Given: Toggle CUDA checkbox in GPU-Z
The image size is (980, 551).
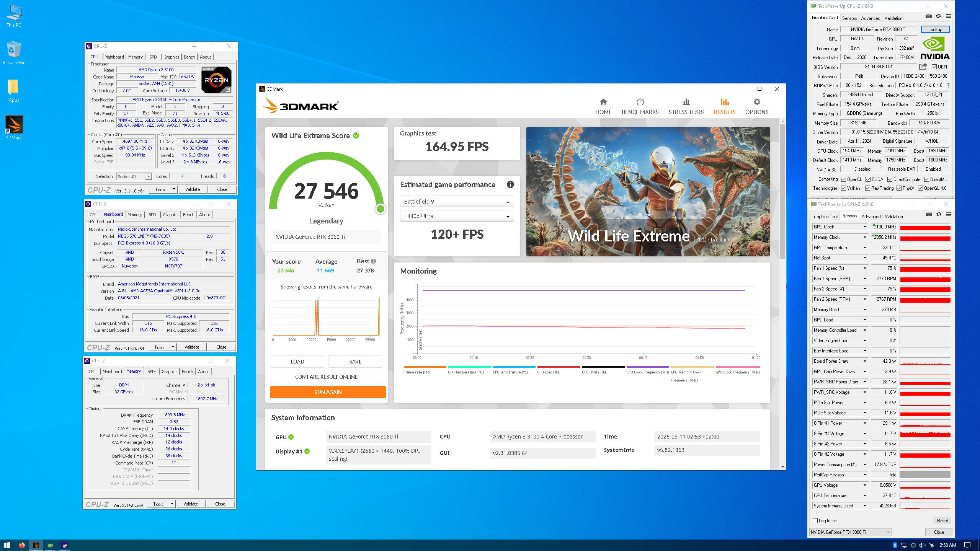Looking at the screenshot, I should pos(868,179).
